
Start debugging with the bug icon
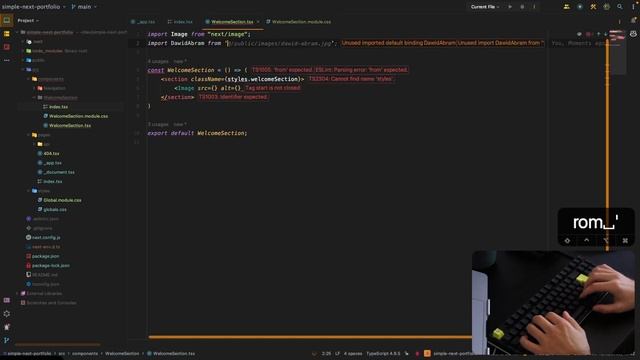[x=522, y=7]
